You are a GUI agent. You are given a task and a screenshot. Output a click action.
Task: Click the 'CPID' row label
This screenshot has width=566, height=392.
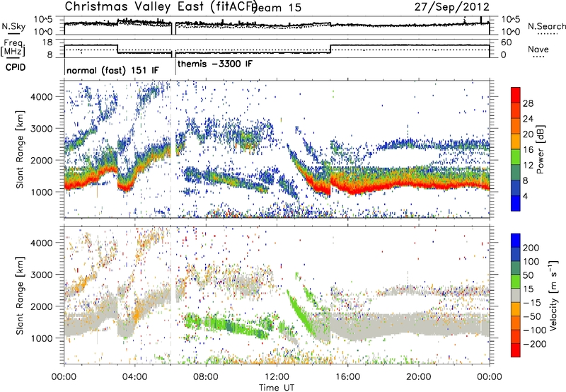click(16, 67)
